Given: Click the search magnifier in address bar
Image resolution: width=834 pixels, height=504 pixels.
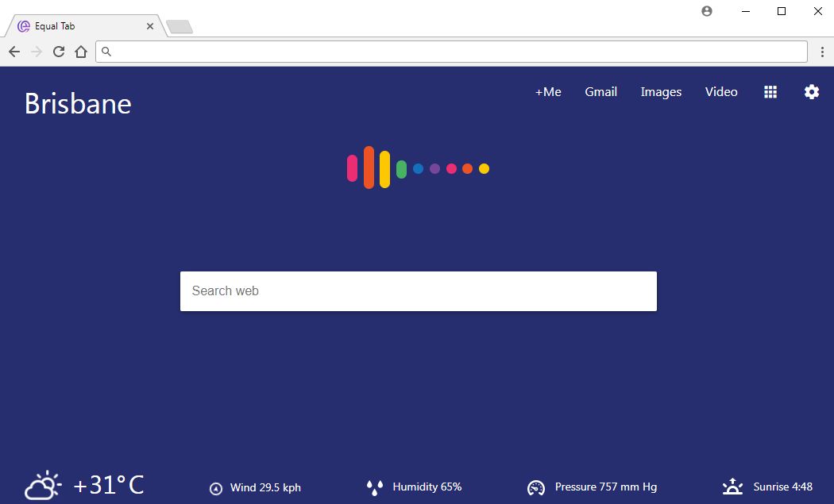Looking at the screenshot, I should click(106, 52).
